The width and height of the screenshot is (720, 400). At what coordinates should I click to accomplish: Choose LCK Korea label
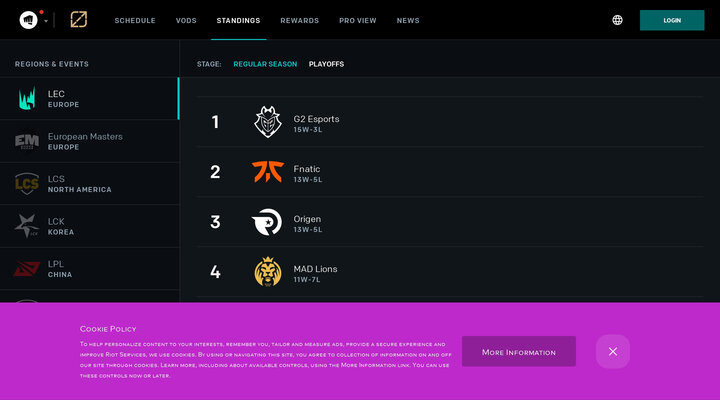[x=61, y=226]
